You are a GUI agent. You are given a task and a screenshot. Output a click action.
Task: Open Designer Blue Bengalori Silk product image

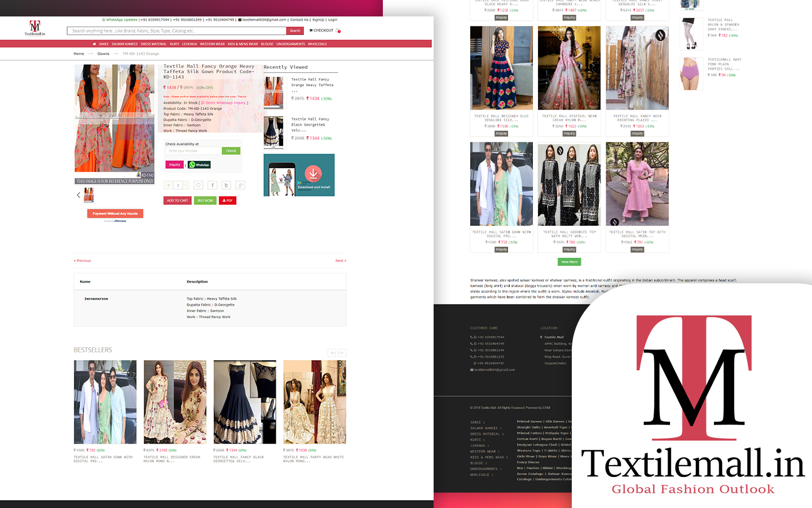(x=501, y=68)
